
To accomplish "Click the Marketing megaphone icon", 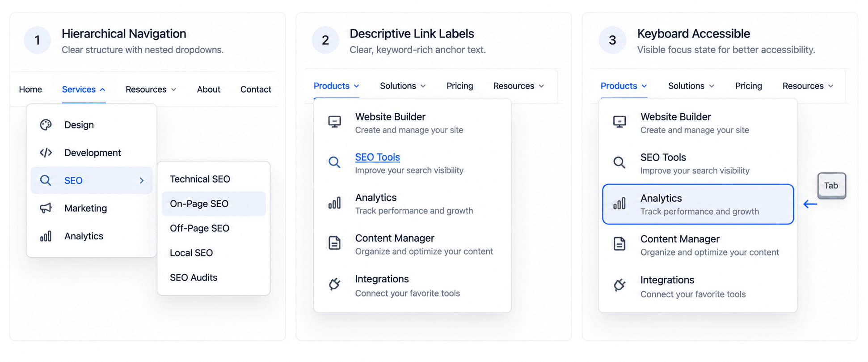I will [46, 208].
